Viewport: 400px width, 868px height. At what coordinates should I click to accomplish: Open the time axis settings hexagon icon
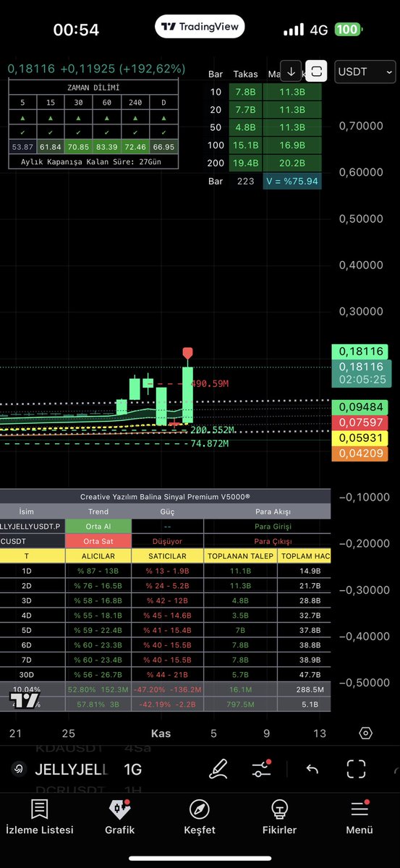tap(365, 733)
